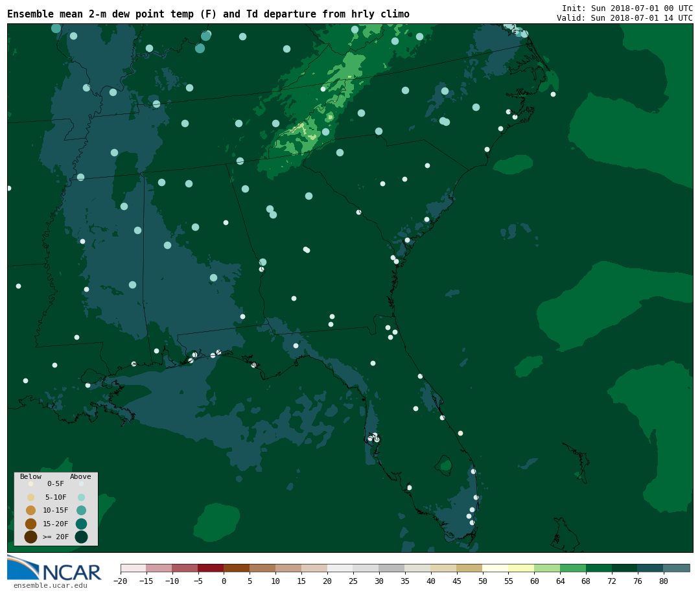Click the map title about ensemble mean dew point
This screenshot has height=593, width=700.
click(208, 14)
